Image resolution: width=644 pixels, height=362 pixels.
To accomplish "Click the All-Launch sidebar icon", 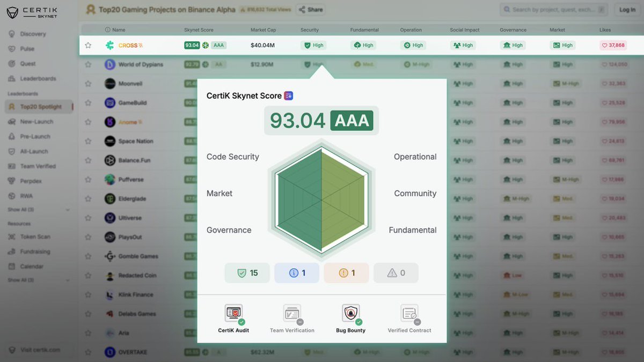I will coord(11,152).
